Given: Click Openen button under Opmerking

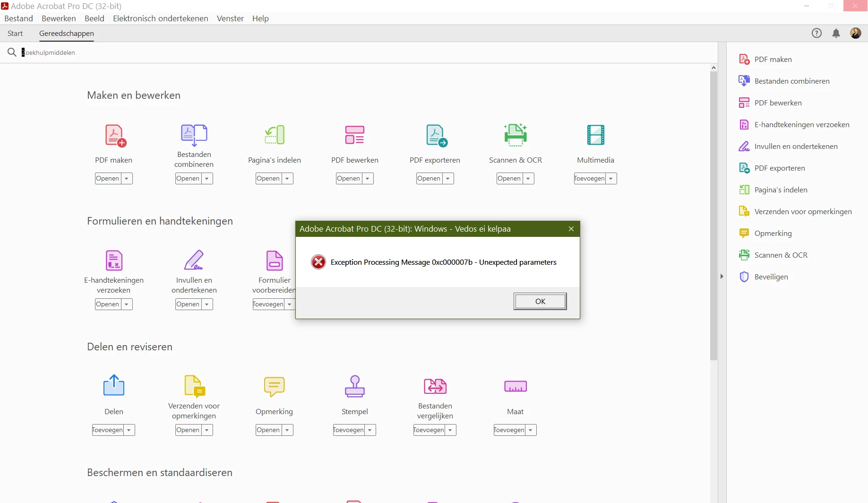Looking at the screenshot, I should pyautogui.click(x=268, y=430).
